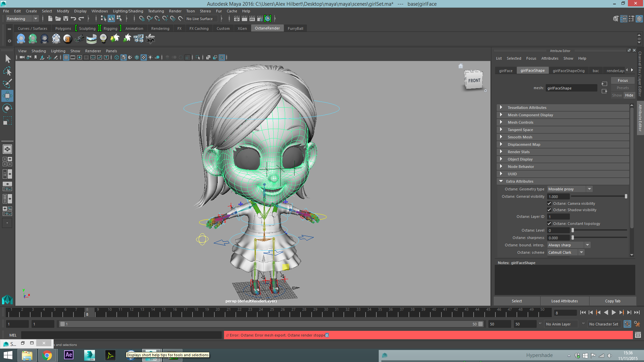Disable Octane: Constant topology checkbox
644x362 pixels.
tap(549, 224)
